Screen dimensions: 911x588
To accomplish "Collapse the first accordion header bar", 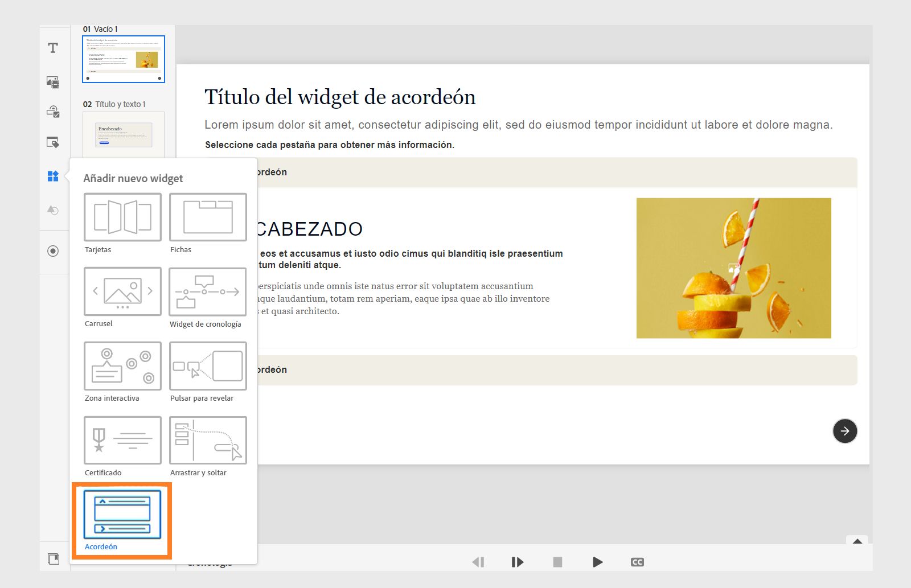I will tap(557, 172).
